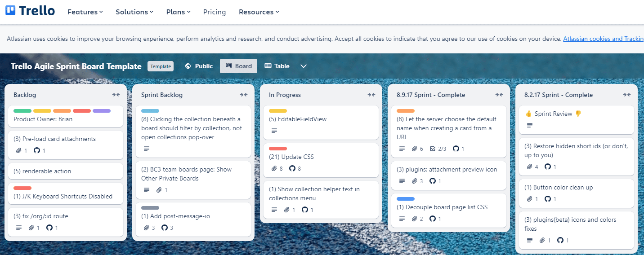The image size is (644, 255).
Task: Expand the Solutions menu
Action: coord(134,12)
